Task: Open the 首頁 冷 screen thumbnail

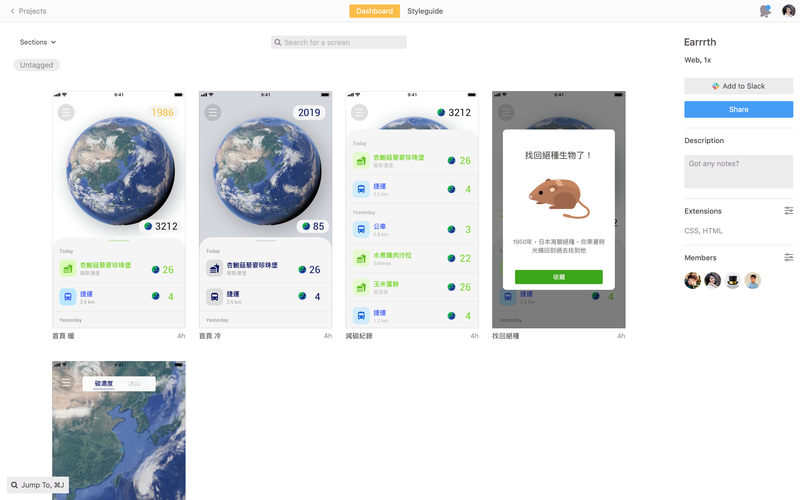Action: pos(265,208)
